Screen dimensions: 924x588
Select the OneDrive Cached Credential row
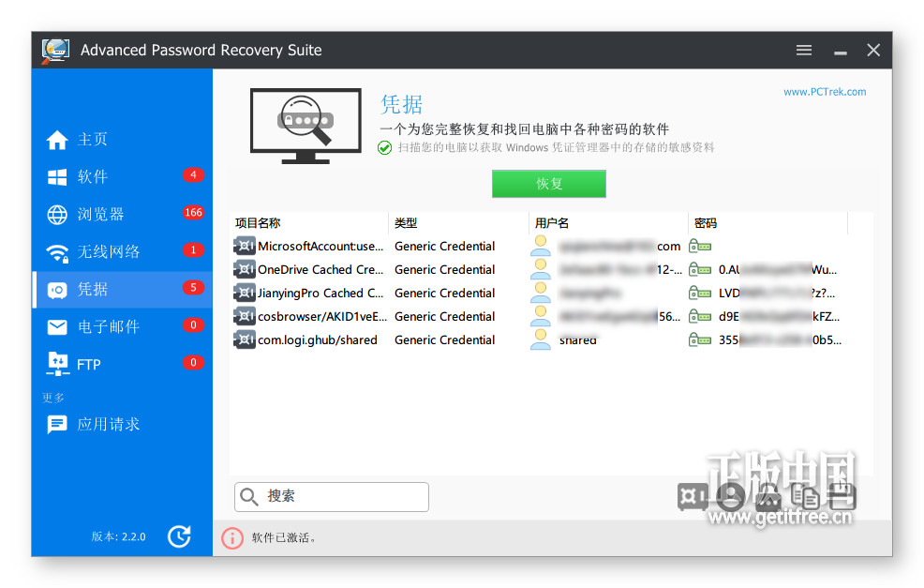click(539, 269)
